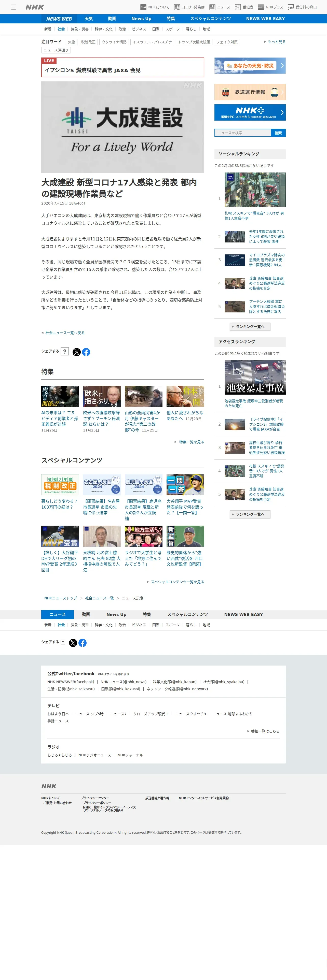Open コロナ・感染症 header icon link

pos(189,7)
